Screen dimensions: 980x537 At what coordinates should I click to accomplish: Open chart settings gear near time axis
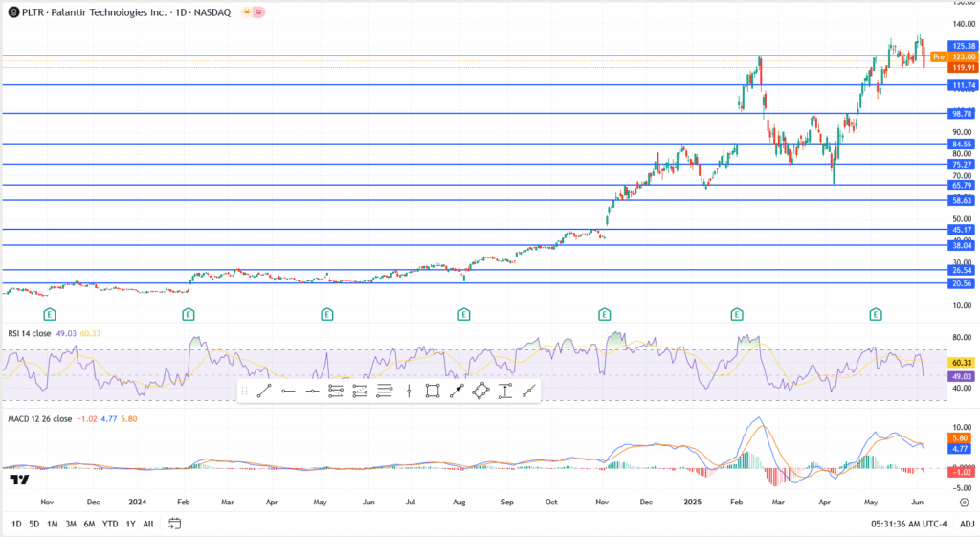click(x=964, y=501)
